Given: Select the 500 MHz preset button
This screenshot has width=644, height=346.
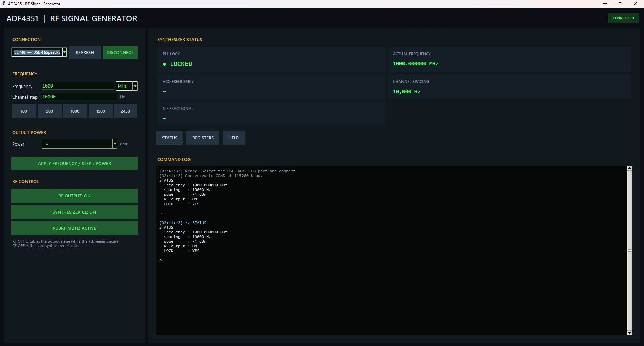Looking at the screenshot, I should pyautogui.click(x=50, y=111).
